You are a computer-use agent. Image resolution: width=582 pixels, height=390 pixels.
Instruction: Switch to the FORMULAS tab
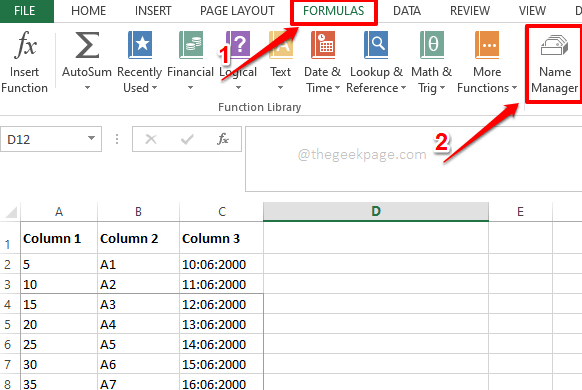pos(333,11)
